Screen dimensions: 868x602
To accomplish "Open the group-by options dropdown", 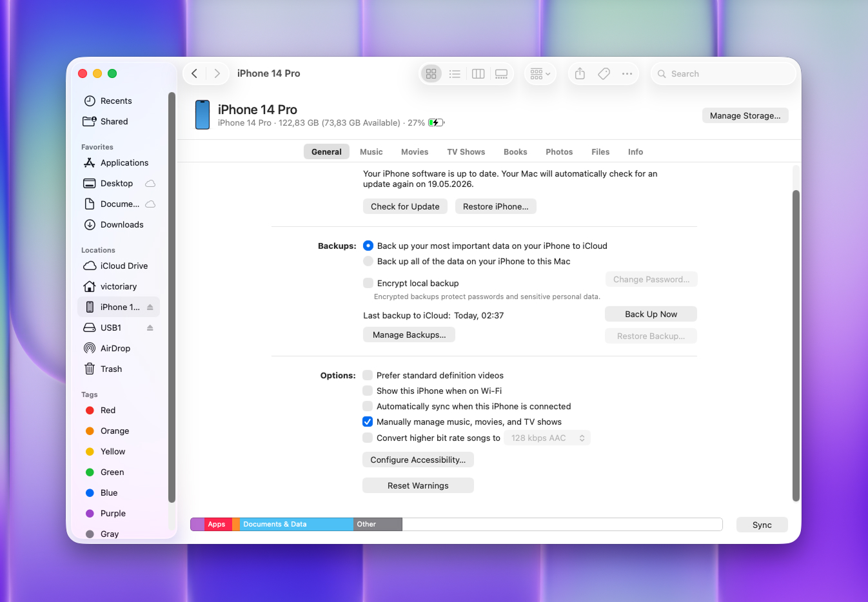I will [x=540, y=74].
